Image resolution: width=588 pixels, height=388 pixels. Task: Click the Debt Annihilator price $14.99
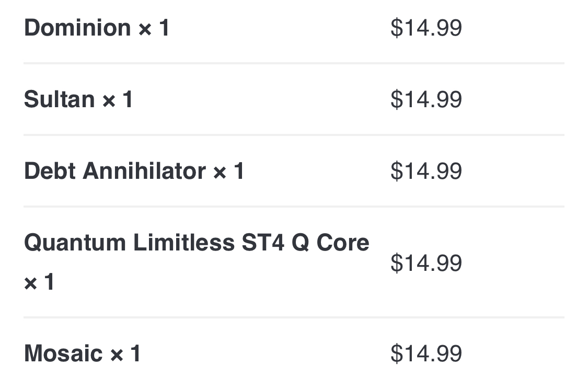tap(426, 171)
